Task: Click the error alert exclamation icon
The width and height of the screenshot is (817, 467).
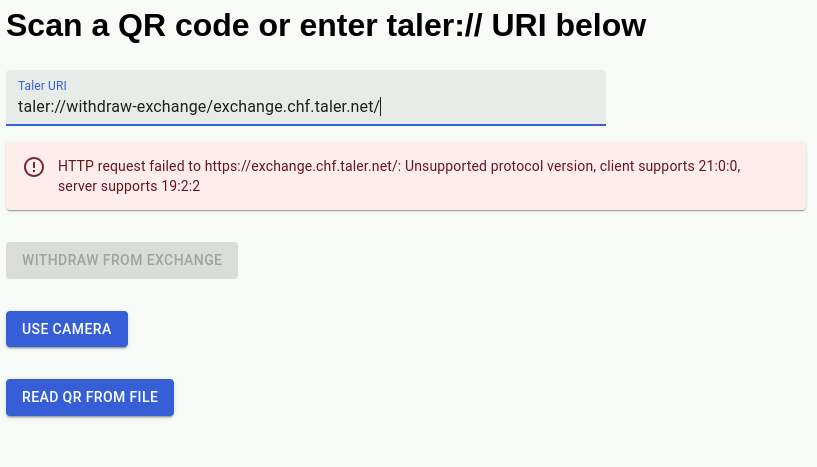Action: click(34, 167)
